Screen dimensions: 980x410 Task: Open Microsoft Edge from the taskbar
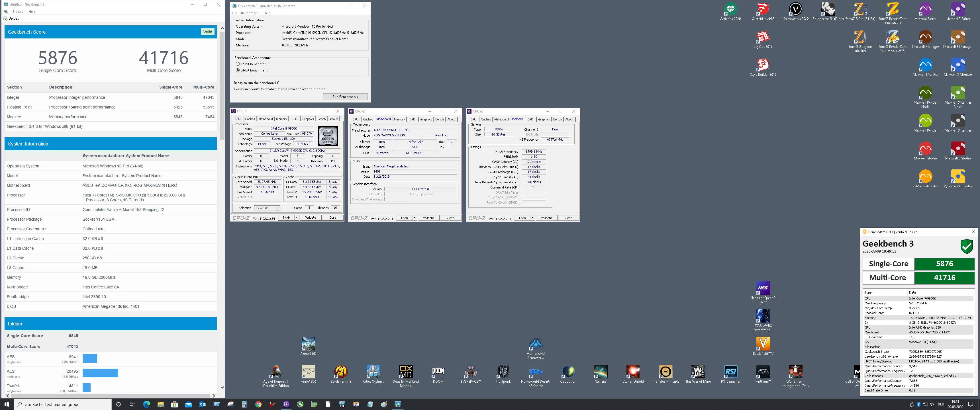(x=146, y=404)
